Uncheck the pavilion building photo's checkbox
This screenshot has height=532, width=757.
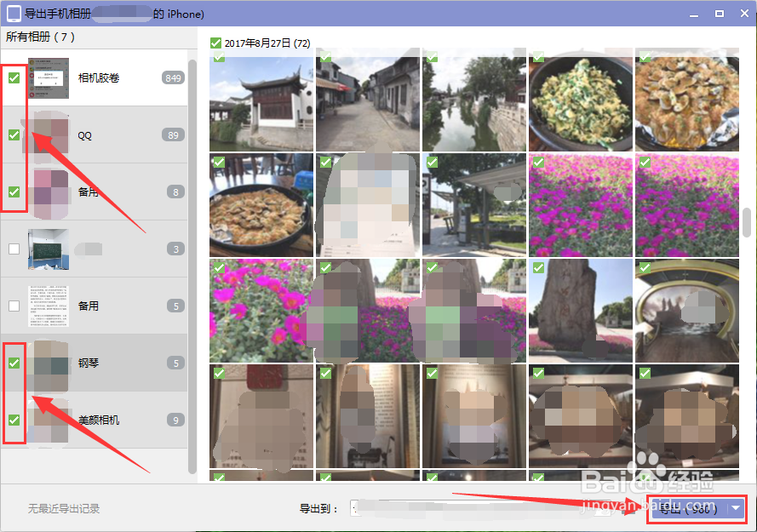click(219, 57)
